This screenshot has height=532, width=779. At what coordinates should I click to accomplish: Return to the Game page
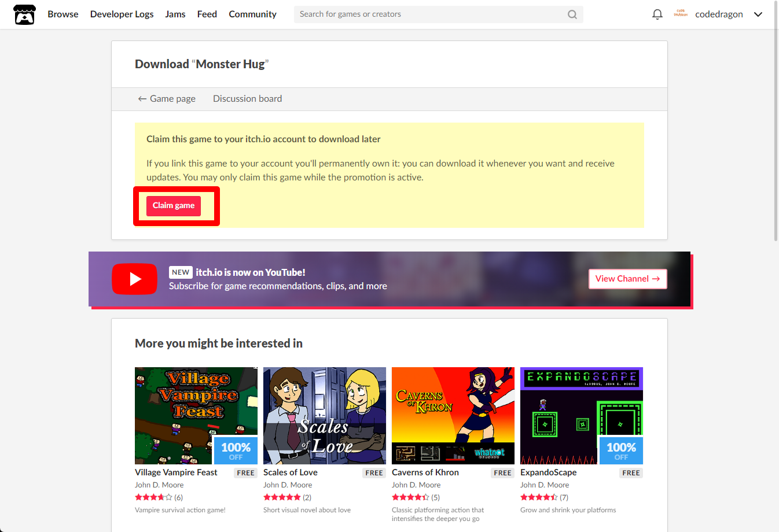pos(167,99)
